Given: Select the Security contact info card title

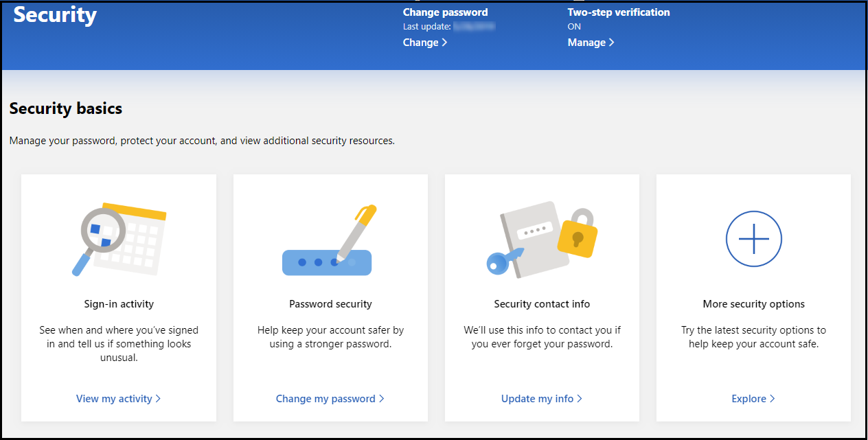Looking at the screenshot, I should coord(542,304).
